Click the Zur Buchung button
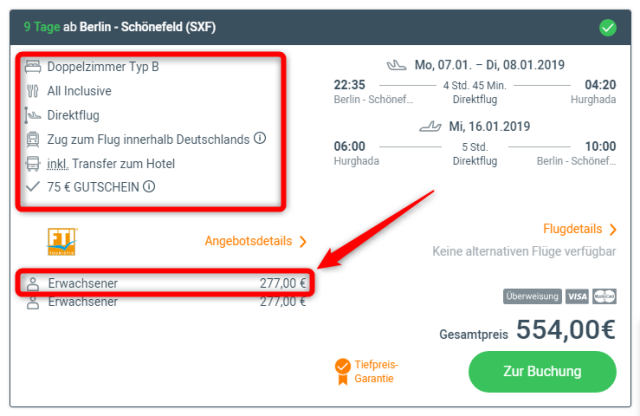This screenshot has width=640, height=416. pos(542,372)
